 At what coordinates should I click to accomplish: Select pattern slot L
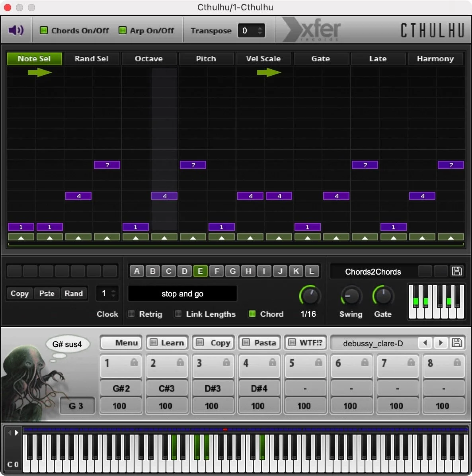point(312,271)
